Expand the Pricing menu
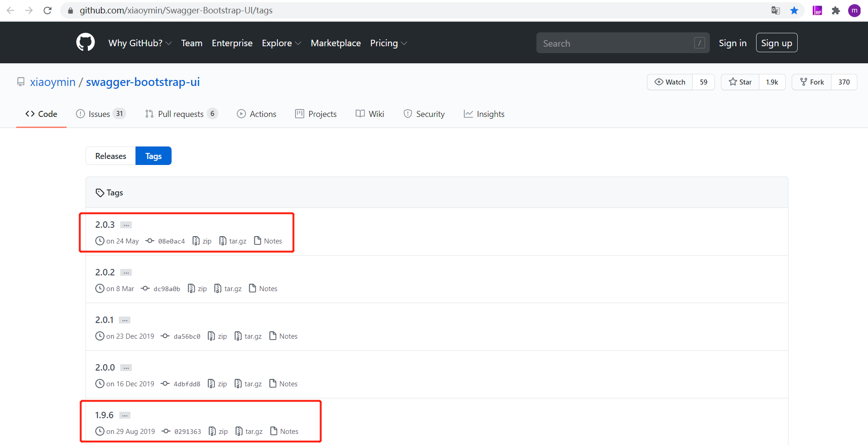 (388, 43)
